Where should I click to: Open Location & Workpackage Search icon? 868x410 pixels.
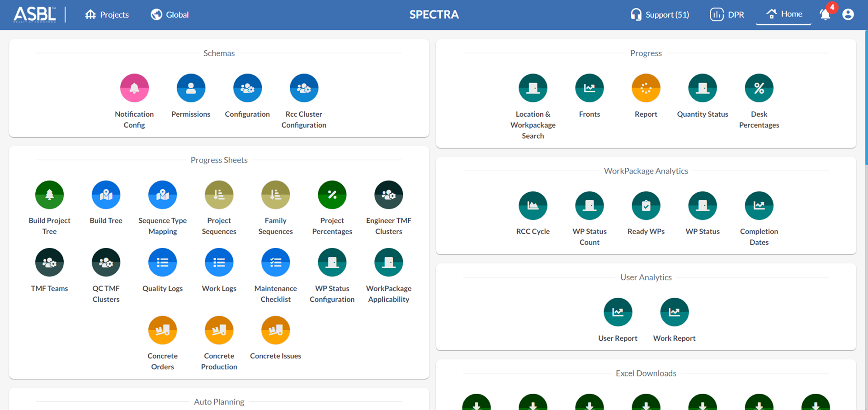tap(533, 88)
